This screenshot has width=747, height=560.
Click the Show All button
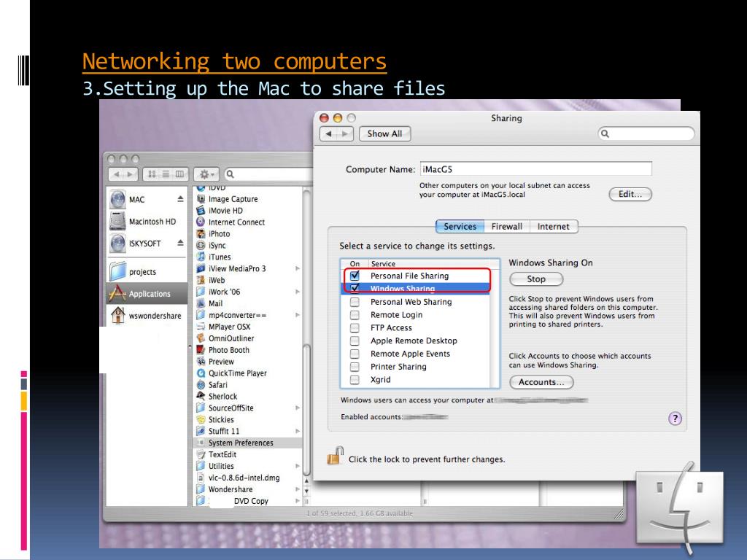pyautogui.click(x=385, y=134)
